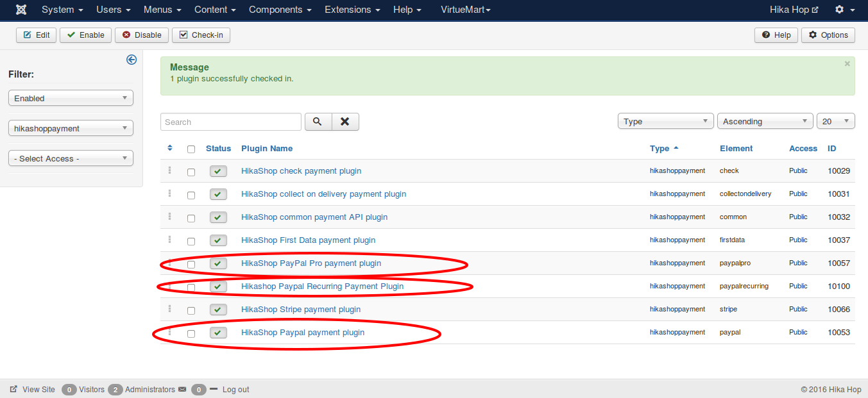Toggle status of First Data payment plugin
This screenshot has width=868, height=398.
tap(218, 240)
